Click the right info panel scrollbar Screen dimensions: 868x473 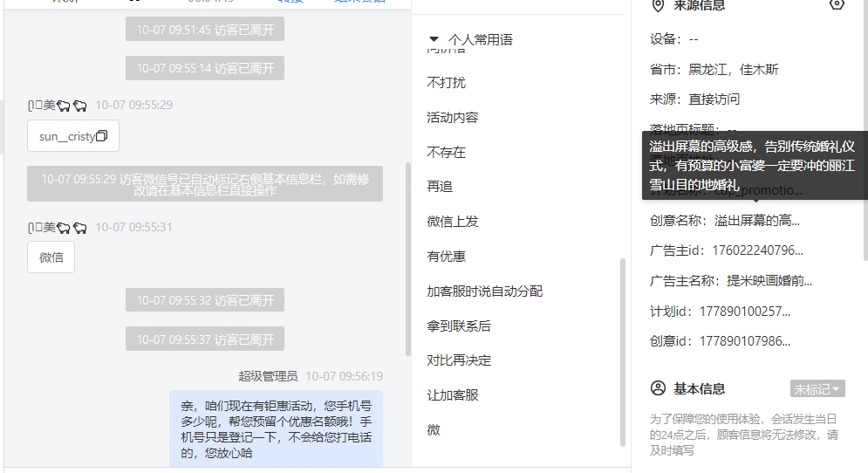pos(865,130)
